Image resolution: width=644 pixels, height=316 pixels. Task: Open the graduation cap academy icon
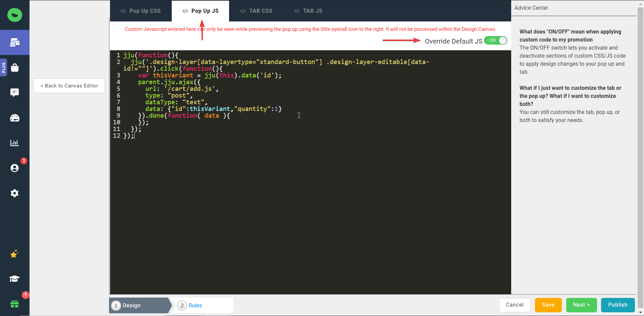coord(14,279)
